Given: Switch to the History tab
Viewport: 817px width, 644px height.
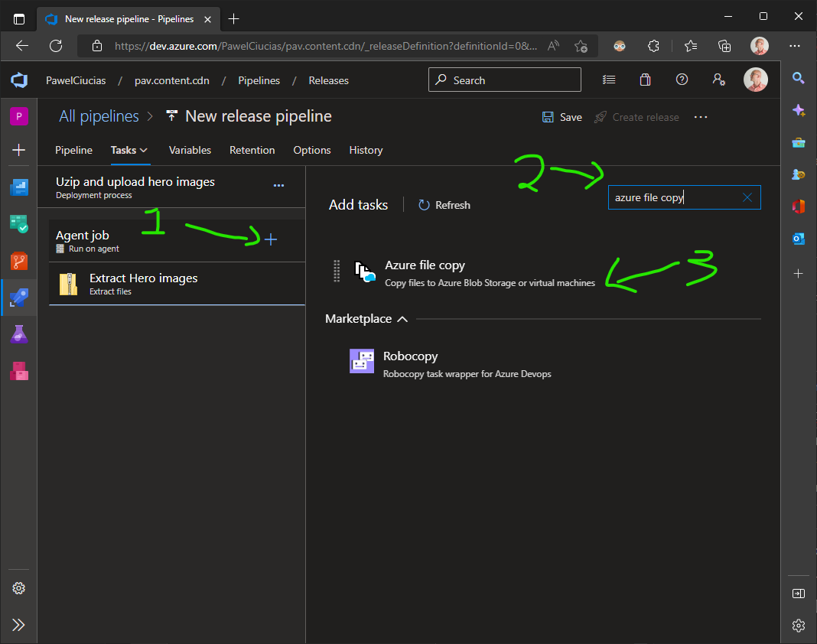Looking at the screenshot, I should tap(366, 150).
